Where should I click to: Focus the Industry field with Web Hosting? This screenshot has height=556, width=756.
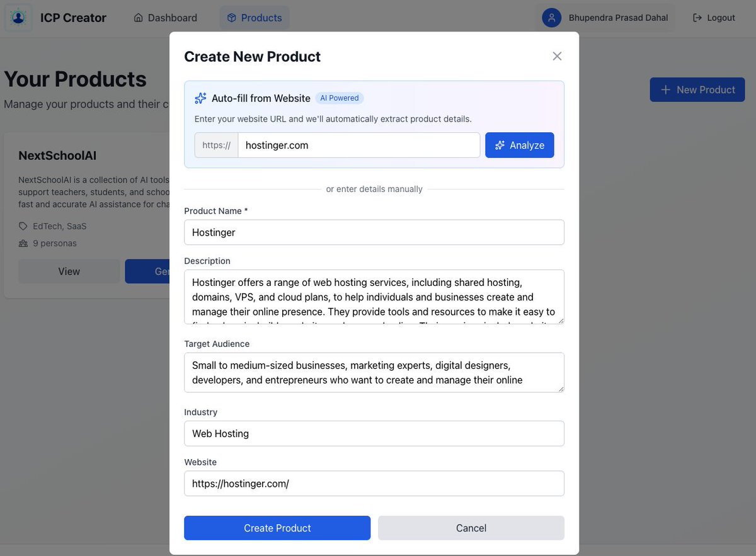(x=374, y=433)
